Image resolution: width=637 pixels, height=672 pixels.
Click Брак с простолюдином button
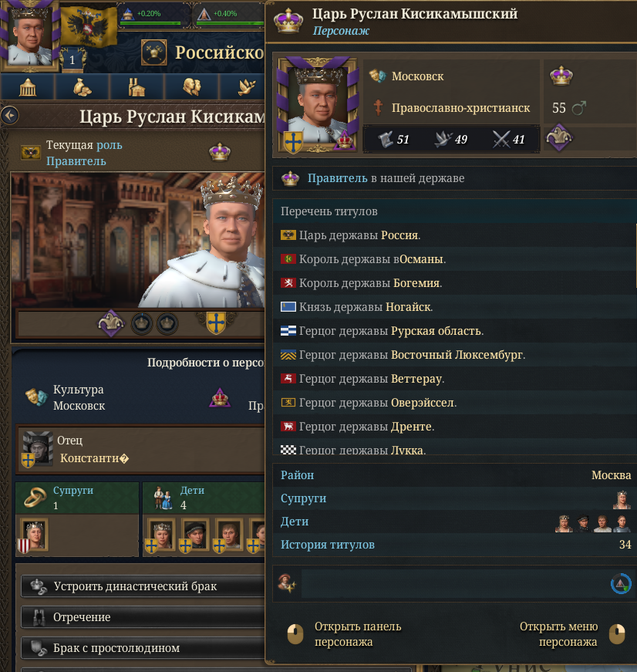(x=143, y=648)
